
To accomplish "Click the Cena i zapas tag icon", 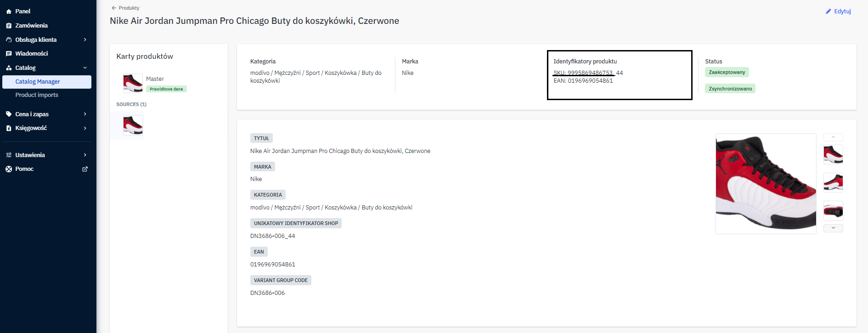I will tap(9, 114).
